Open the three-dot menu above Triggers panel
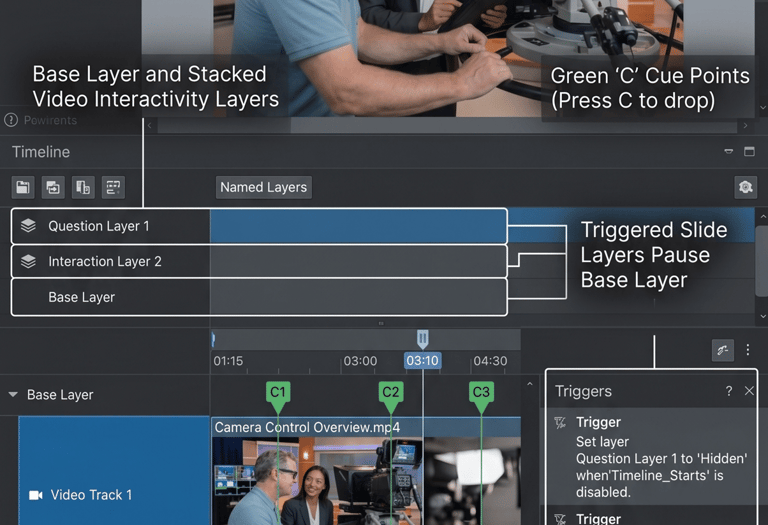This screenshot has height=525, width=768. coord(747,350)
